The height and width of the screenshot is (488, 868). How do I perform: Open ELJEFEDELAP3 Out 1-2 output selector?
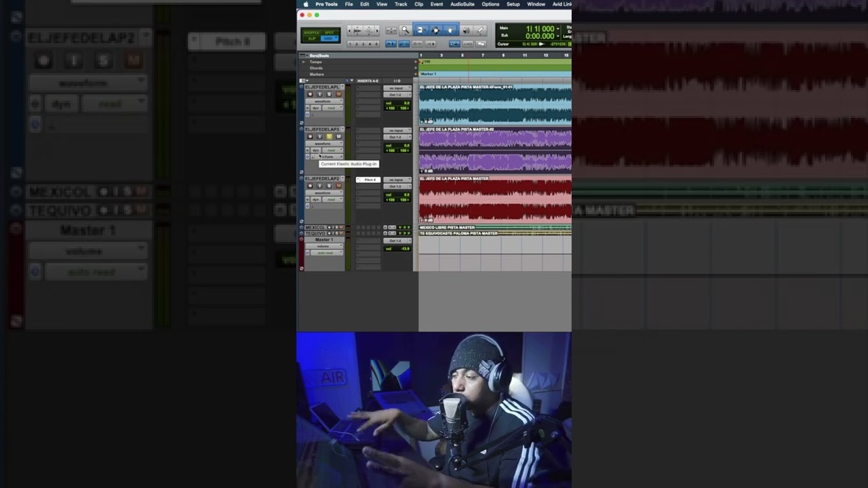(x=397, y=137)
